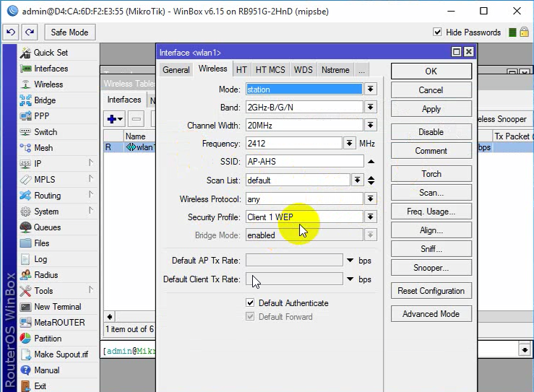Image resolution: width=534 pixels, height=392 pixels.
Task: Open the Partition sidebar item
Action: [48, 339]
